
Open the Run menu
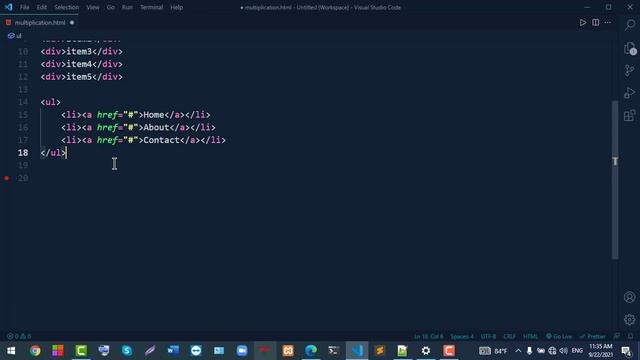pyautogui.click(x=127, y=7)
